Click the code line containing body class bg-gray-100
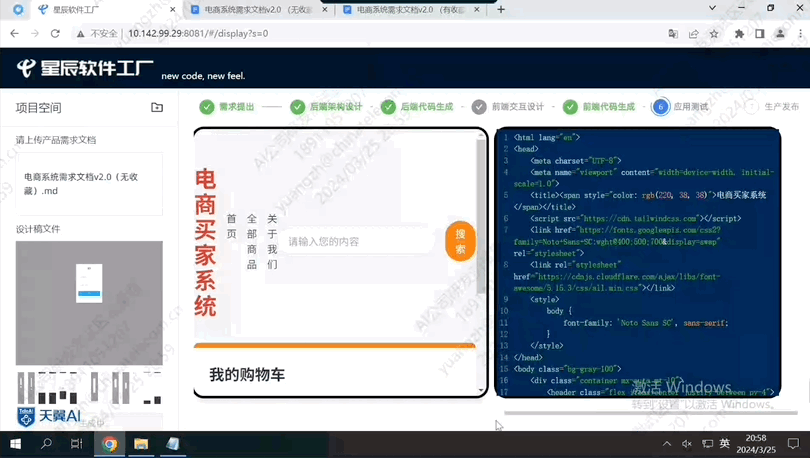The width and height of the screenshot is (810, 458). pyautogui.click(x=567, y=369)
